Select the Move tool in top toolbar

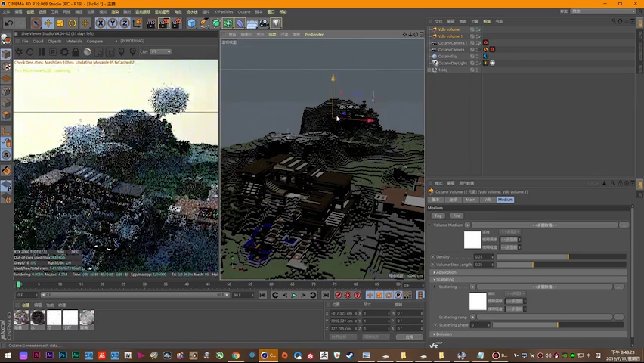48,23
